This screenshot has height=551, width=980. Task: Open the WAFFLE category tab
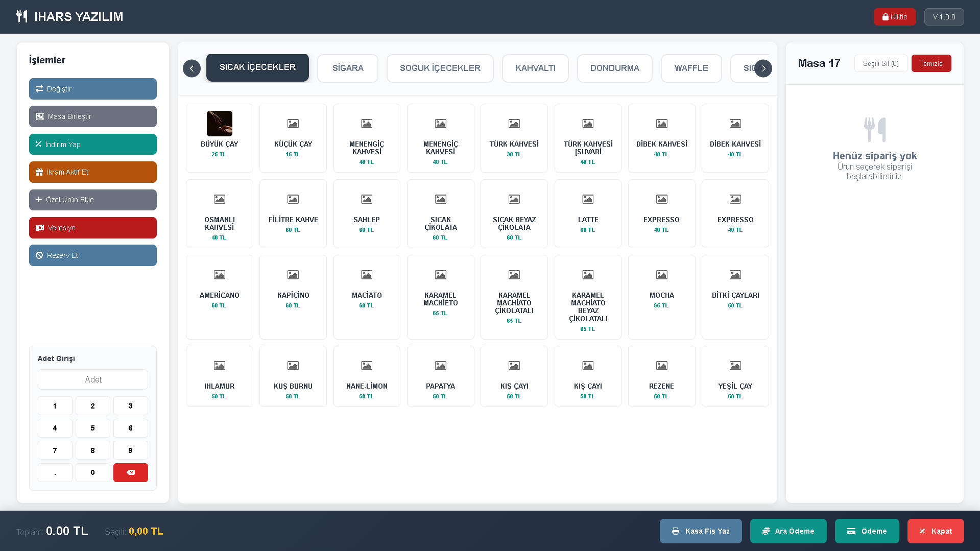pyautogui.click(x=691, y=68)
